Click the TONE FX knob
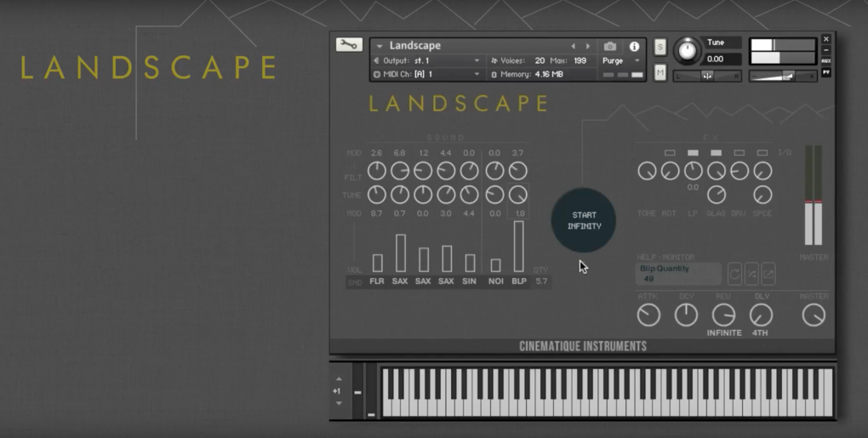This screenshot has width=868, height=438. pyautogui.click(x=647, y=171)
